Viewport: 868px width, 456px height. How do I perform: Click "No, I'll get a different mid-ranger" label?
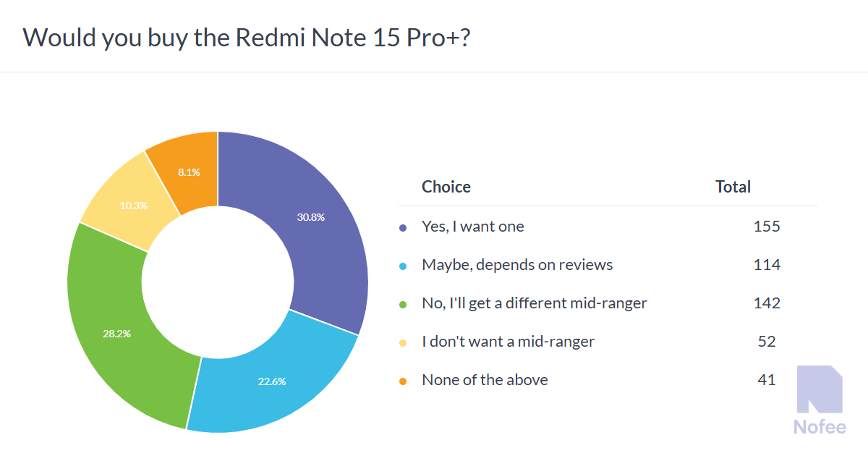tap(534, 303)
